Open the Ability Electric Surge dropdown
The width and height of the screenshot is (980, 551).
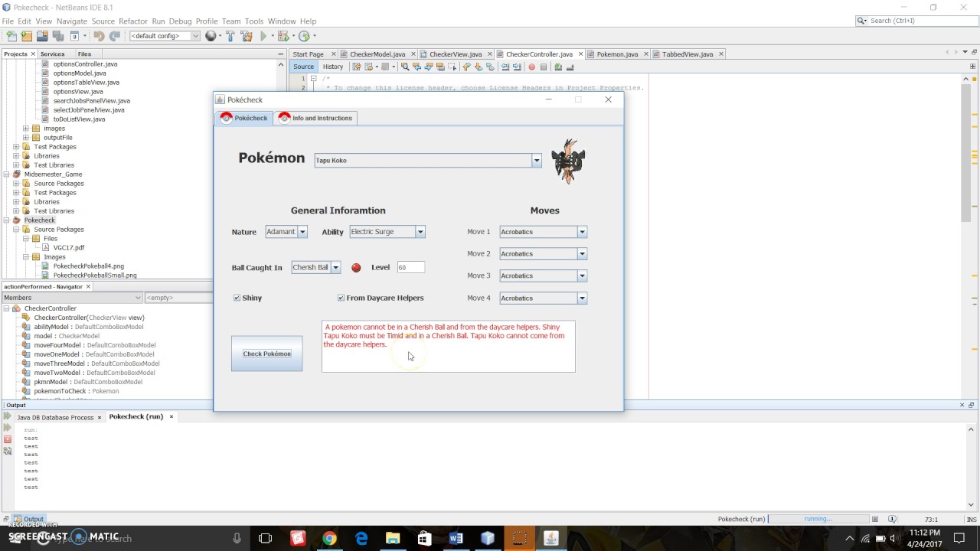click(420, 232)
